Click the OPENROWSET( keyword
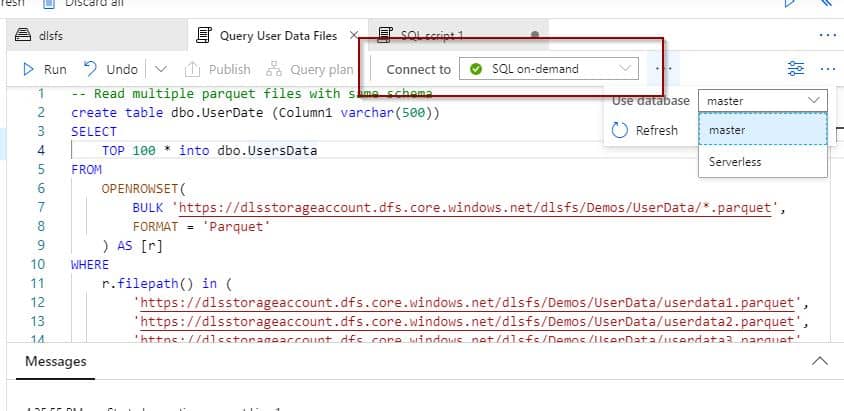 [143, 189]
